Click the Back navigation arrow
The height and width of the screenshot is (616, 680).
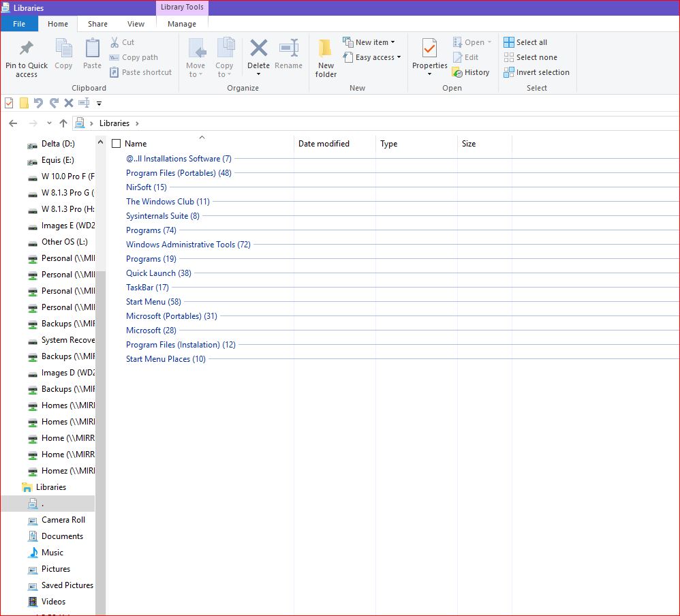13,123
